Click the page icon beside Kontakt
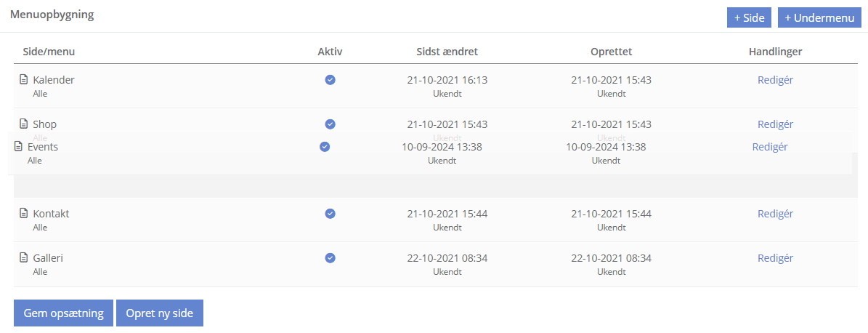Image resolution: width=868 pixels, height=333 pixels. pyautogui.click(x=23, y=213)
